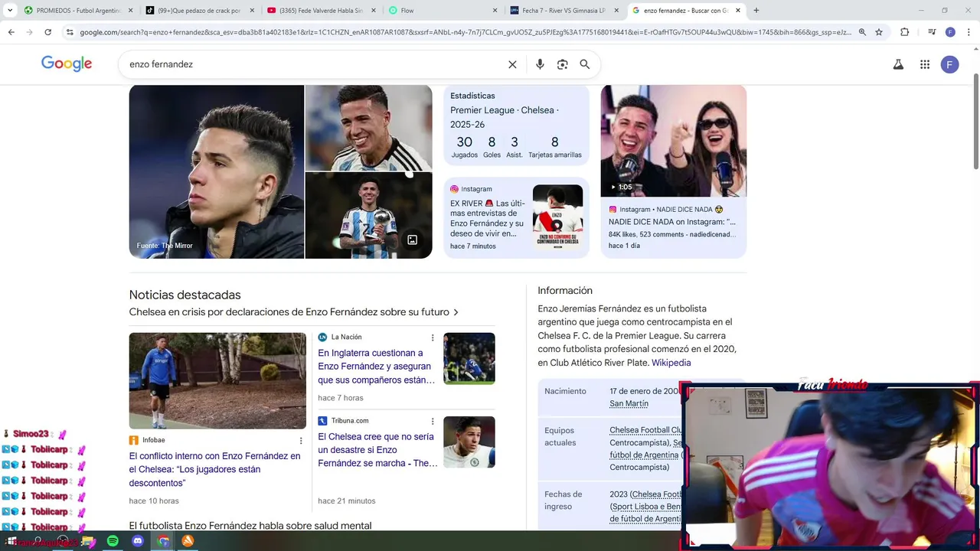
Task: Open the smiling Argentina jersey photo
Action: (368, 127)
